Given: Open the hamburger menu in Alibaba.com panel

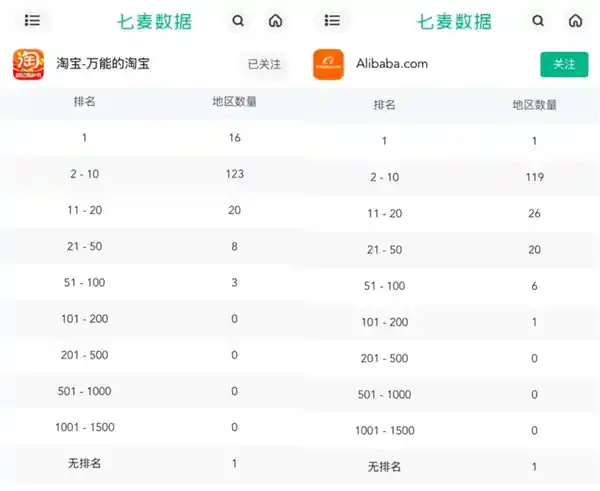Looking at the screenshot, I should [x=332, y=20].
